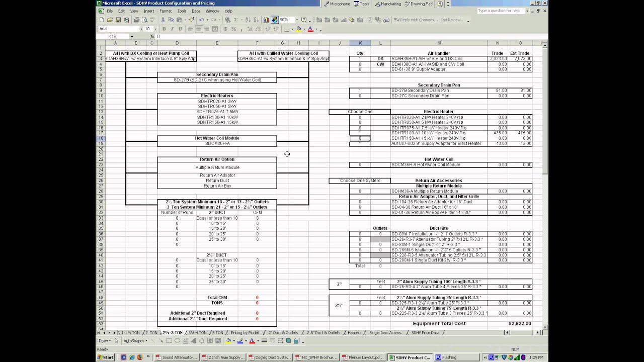Click the Copy icon

pyautogui.click(x=171, y=20)
